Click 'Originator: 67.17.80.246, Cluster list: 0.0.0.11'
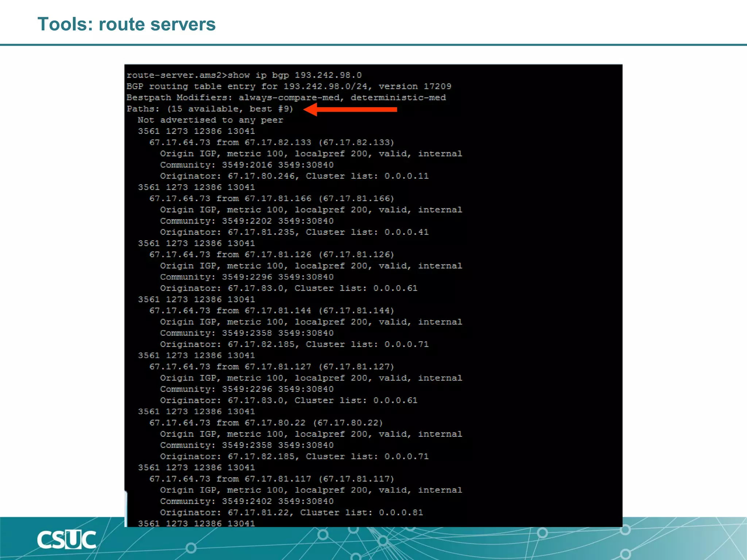747x560 pixels. click(294, 176)
